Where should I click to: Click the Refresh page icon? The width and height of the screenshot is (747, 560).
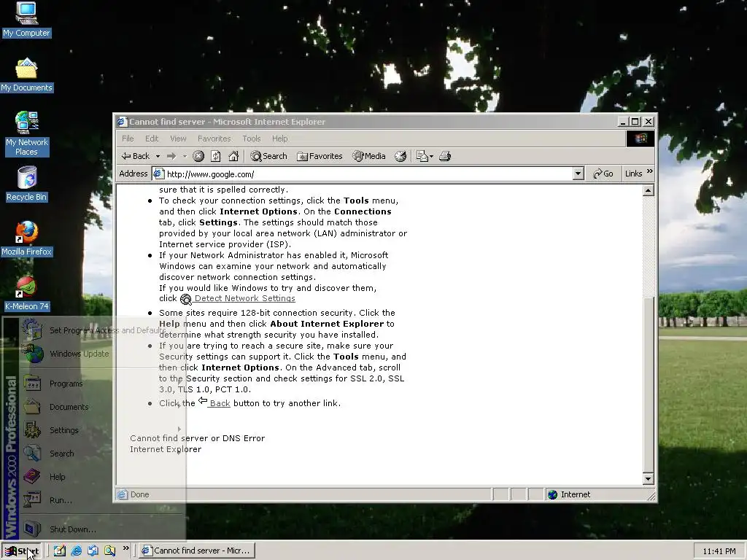216,156
